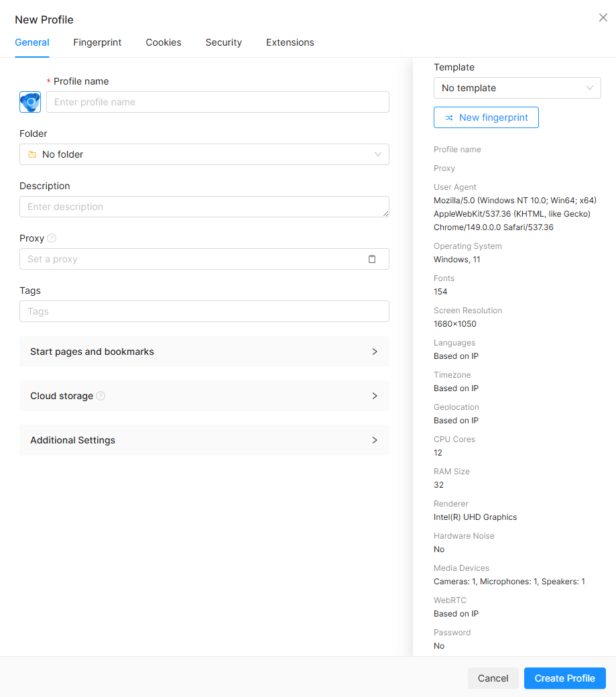
Task: Switch to the Fingerprint tab
Action: tap(97, 42)
